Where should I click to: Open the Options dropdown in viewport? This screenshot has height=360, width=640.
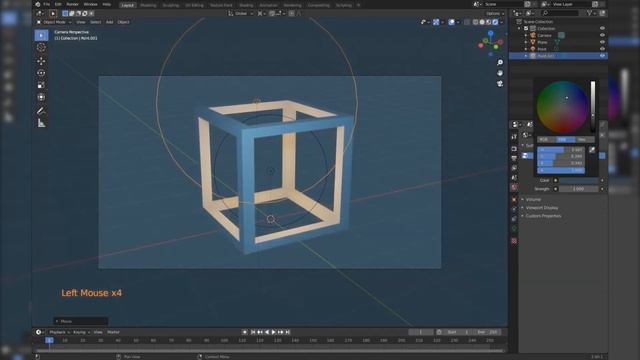pyautogui.click(x=495, y=13)
